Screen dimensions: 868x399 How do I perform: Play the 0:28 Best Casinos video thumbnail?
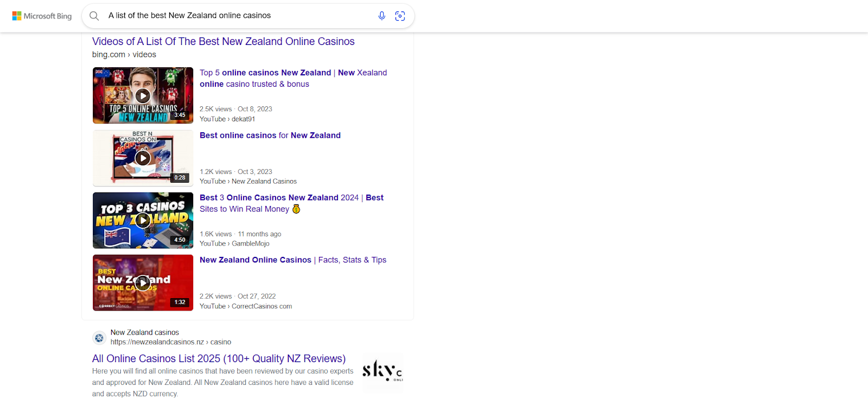click(143, 158)
